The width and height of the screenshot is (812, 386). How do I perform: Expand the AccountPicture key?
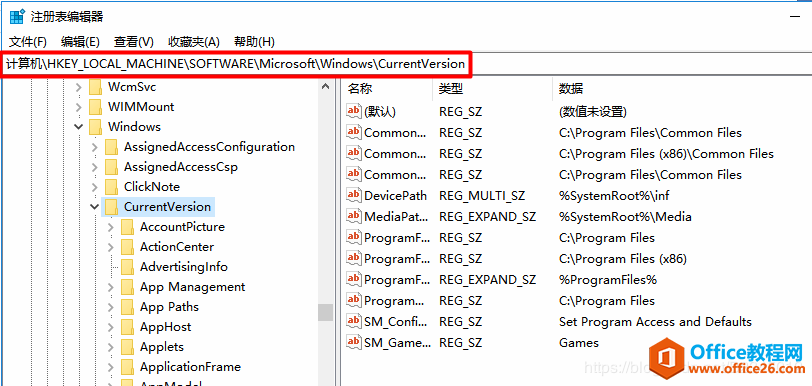coord(111,227)
